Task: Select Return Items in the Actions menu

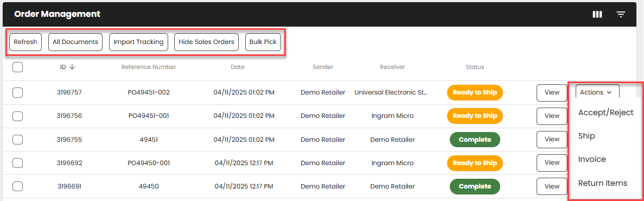Action: 603,183
